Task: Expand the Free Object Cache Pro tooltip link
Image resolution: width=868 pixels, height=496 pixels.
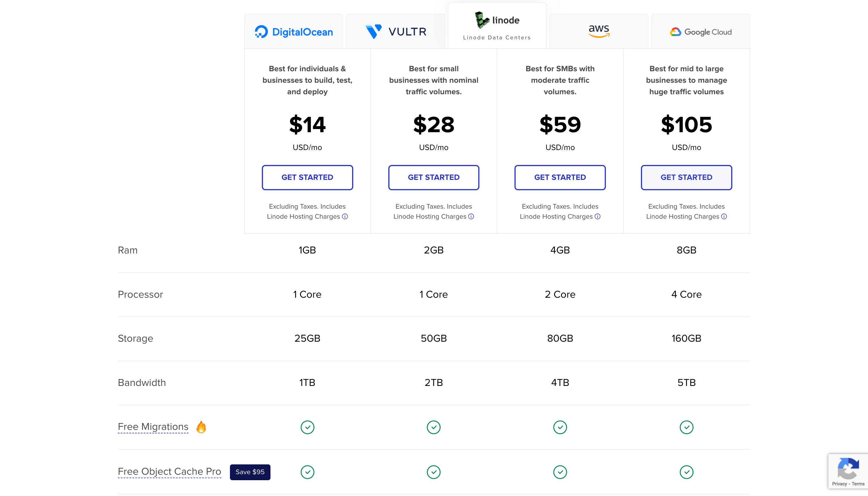Action: (169, 472)
